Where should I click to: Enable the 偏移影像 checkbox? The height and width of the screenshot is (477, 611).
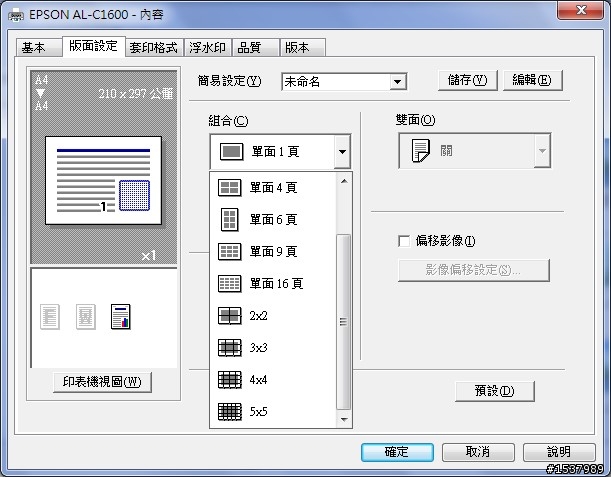click(404, 241)
